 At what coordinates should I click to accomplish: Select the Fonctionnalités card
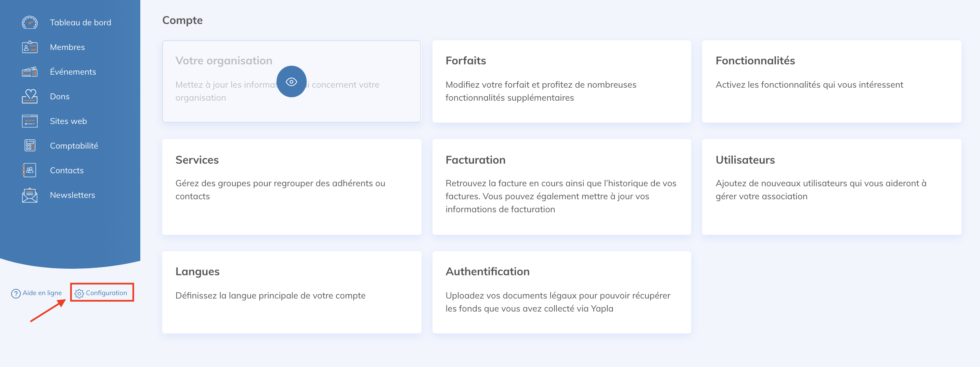831,81
